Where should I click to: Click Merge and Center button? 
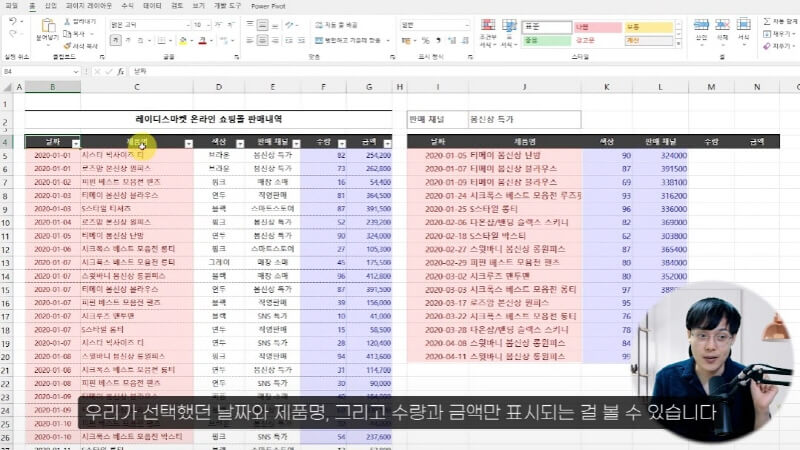click(x=348, y=40)
